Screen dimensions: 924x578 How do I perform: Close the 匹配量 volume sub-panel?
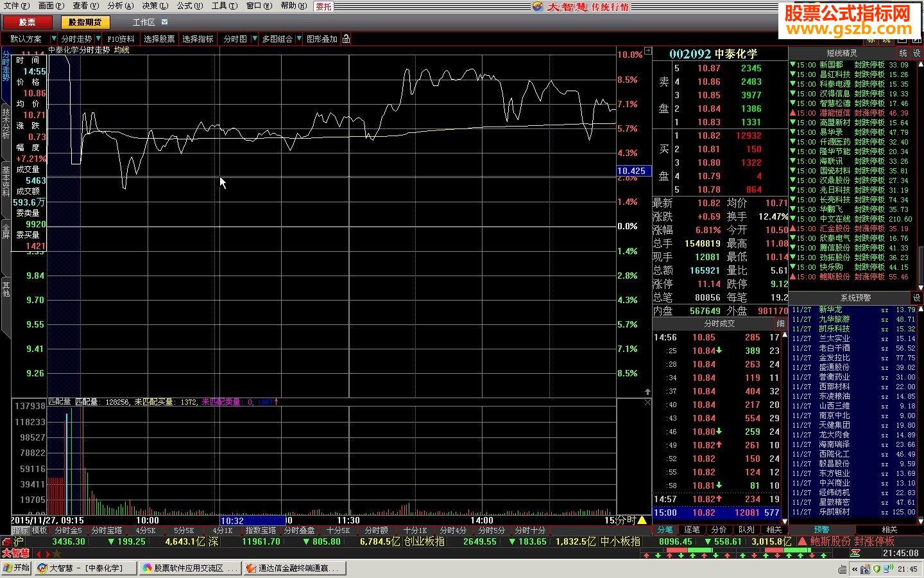pyautogui.click(x=647, y=402)
